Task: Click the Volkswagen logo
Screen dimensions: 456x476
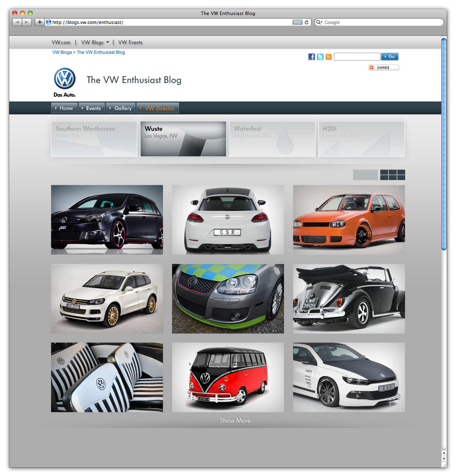Action: click(65, 79)
